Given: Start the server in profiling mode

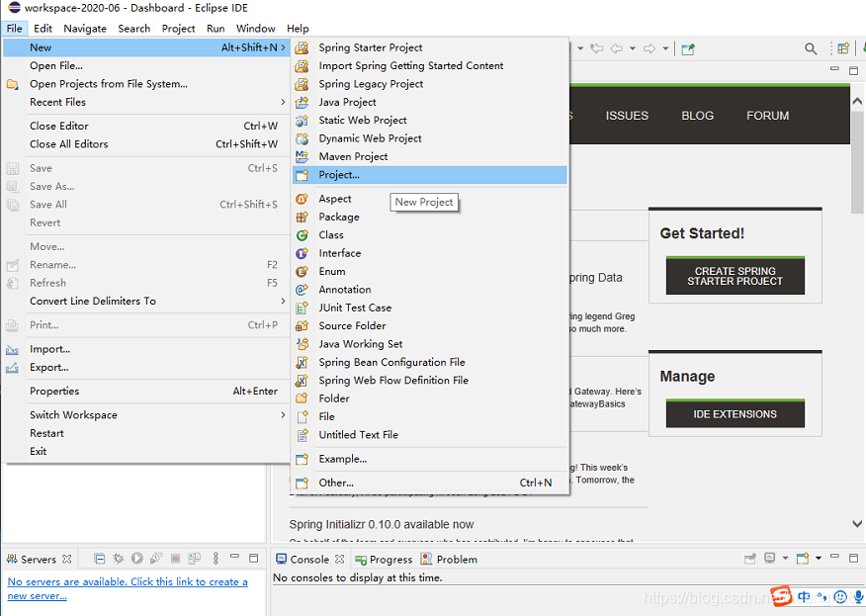Looking at the screenshot, I should [x=155, y=558].
